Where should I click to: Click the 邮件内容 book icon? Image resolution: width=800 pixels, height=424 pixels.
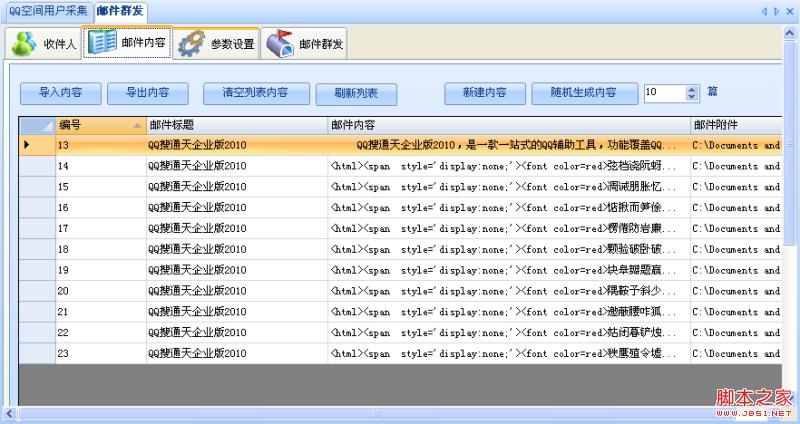102,43
